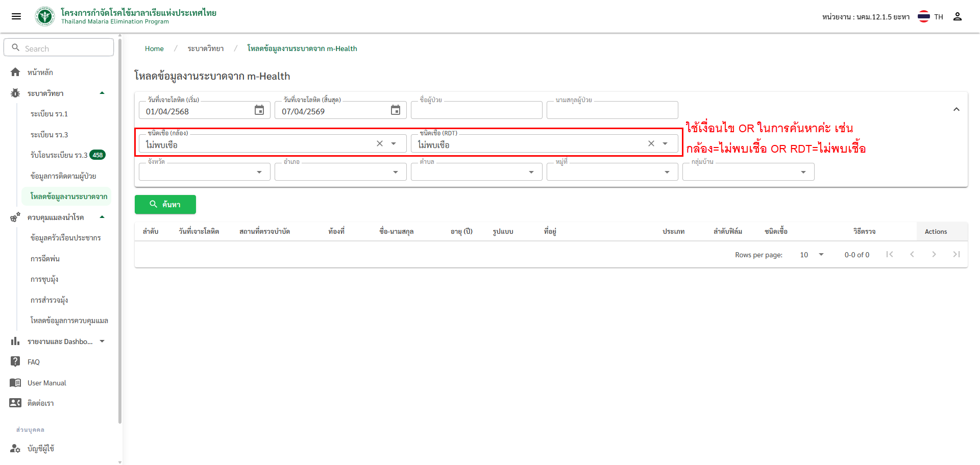Click the Thailand flag language icon
The width and height of the screenshot is (980, 465).
[923, 16]
